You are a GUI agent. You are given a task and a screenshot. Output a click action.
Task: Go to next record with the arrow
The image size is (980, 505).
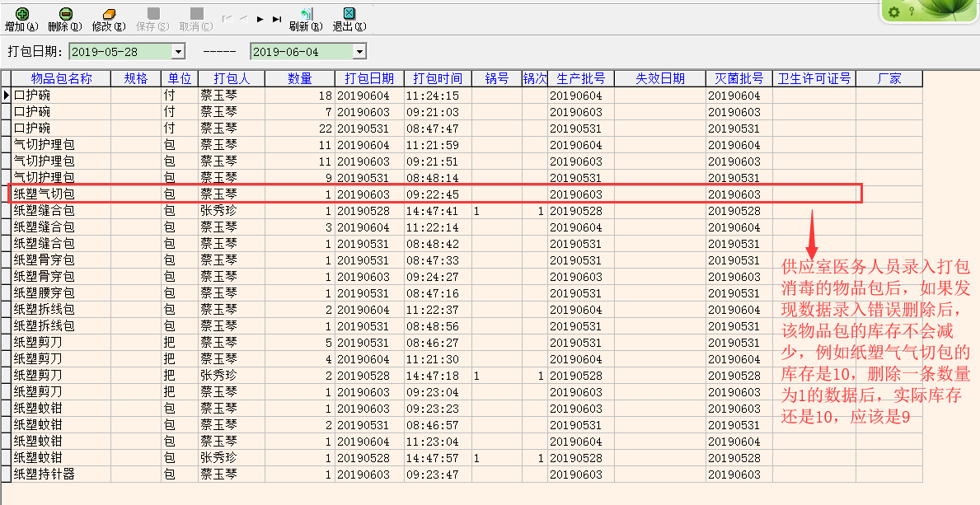coord(260,18)
